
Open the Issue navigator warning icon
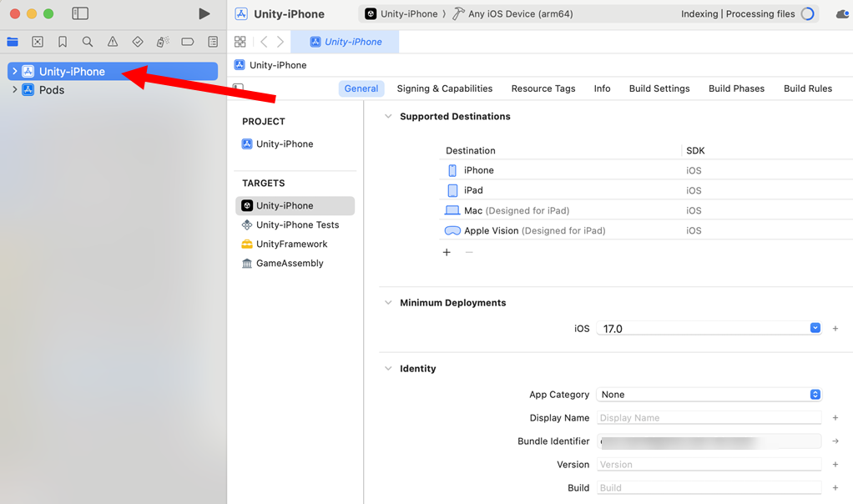click(113, 42)
